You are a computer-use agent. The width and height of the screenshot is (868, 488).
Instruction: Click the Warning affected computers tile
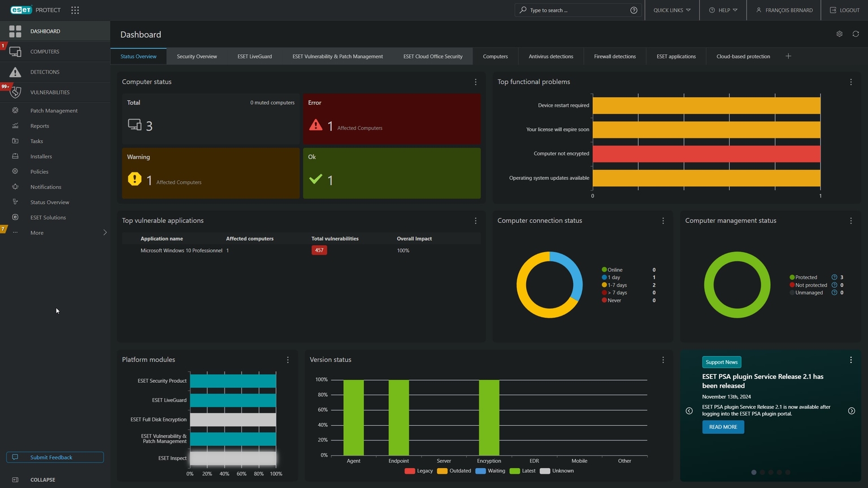click(x=211, y=173)
